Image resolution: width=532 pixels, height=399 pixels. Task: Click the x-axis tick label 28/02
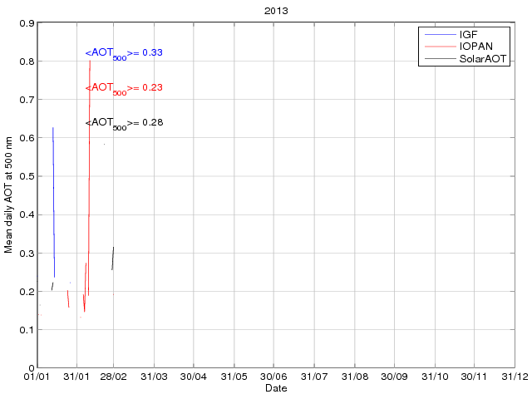[x=113, y=377]
